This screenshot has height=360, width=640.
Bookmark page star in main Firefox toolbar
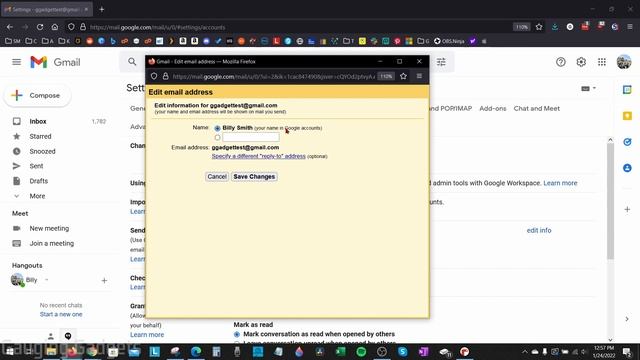(x=539, y=27)
